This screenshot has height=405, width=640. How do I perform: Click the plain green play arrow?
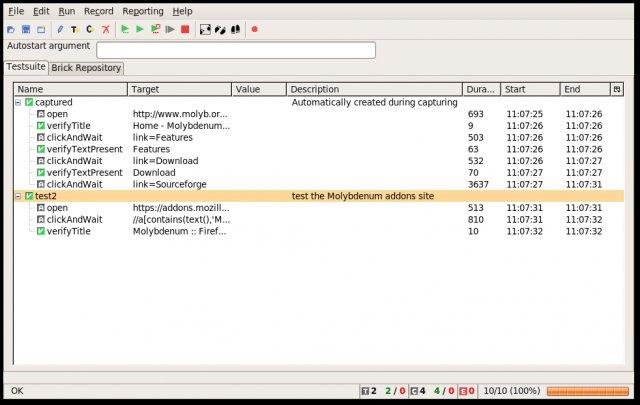click(x=140, y=29)
